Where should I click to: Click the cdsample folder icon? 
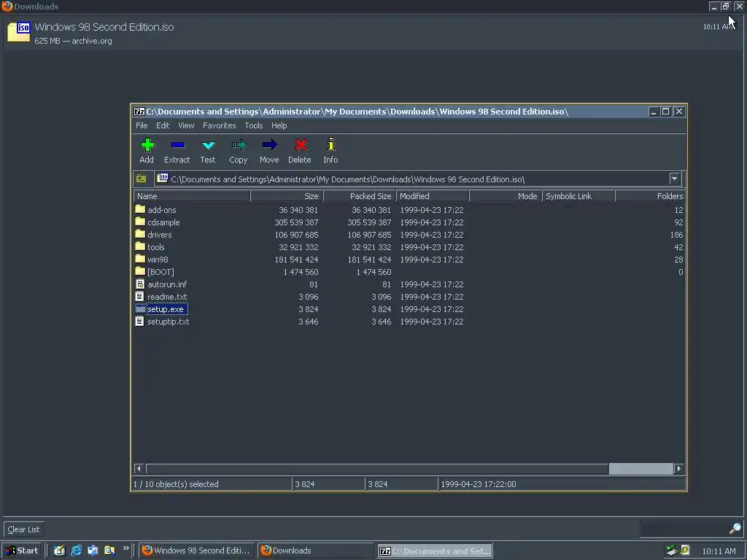pyautogui.click(x=140, y=222)
